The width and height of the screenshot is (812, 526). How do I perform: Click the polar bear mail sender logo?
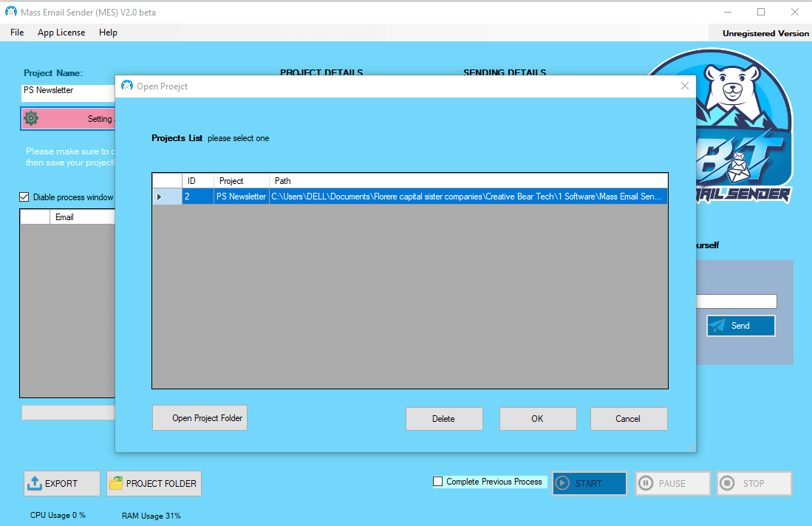731,126
